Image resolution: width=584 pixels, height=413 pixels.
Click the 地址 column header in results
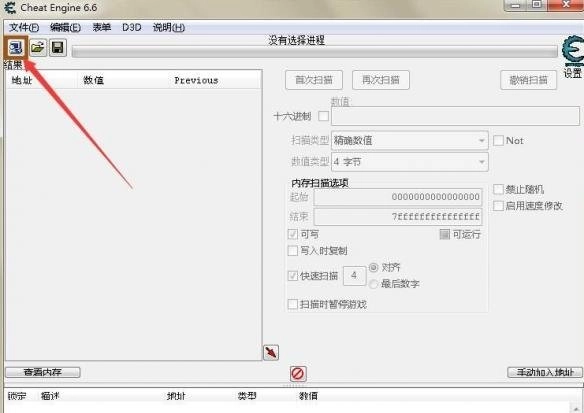pos(22,80)
